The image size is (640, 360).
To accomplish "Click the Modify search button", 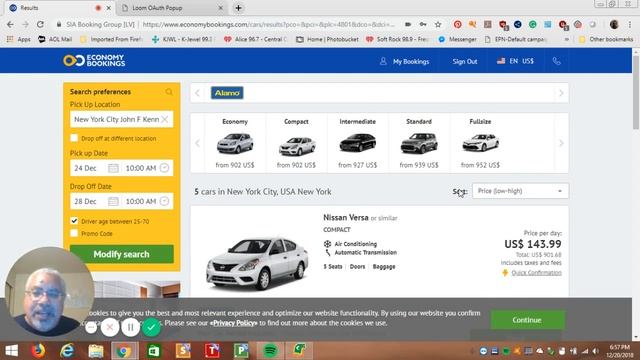I will (x=122, y=254).
